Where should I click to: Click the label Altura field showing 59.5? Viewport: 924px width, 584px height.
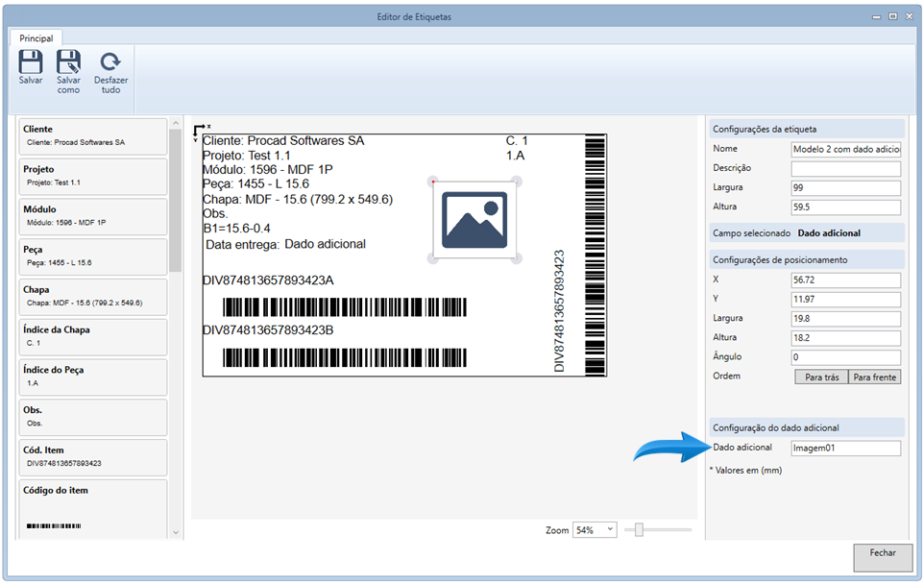click(x=845, y=207)
